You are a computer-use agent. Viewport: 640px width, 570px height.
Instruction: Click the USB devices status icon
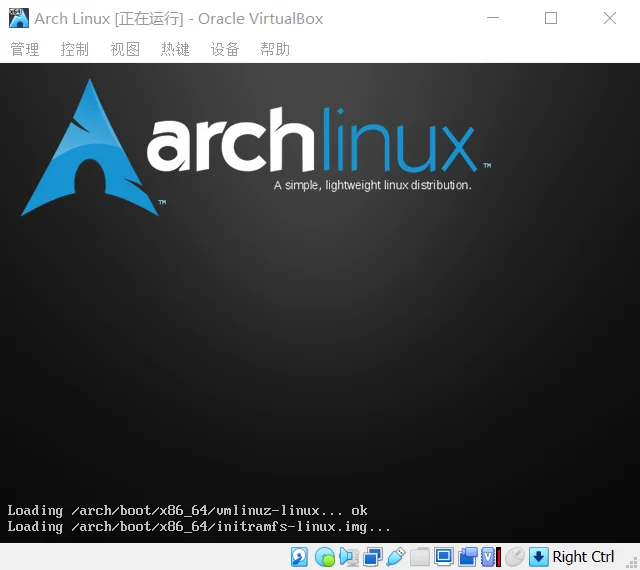click(396, 557)
